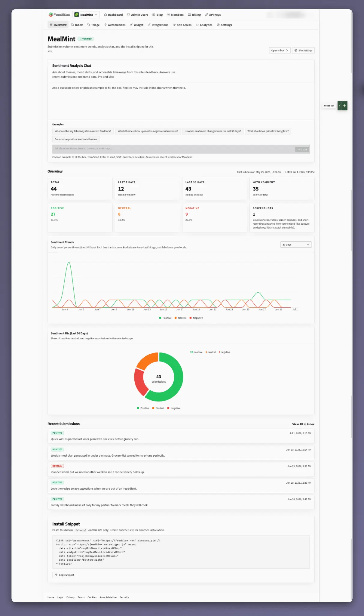Toggle Neutral series in Sentiment Trends legend
This screenshot has height=616, width=364.
pos(180,318)
